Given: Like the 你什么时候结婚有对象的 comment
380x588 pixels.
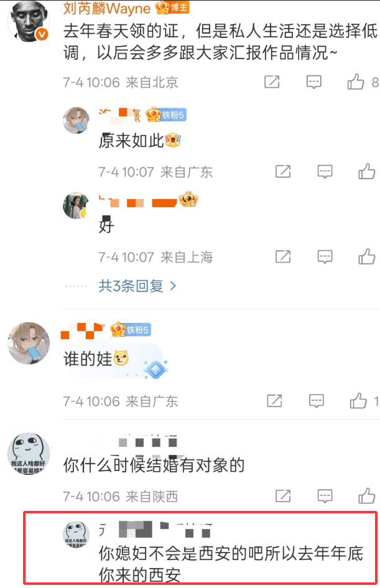Looking at the screenshot, I should [x=366, y=496].
